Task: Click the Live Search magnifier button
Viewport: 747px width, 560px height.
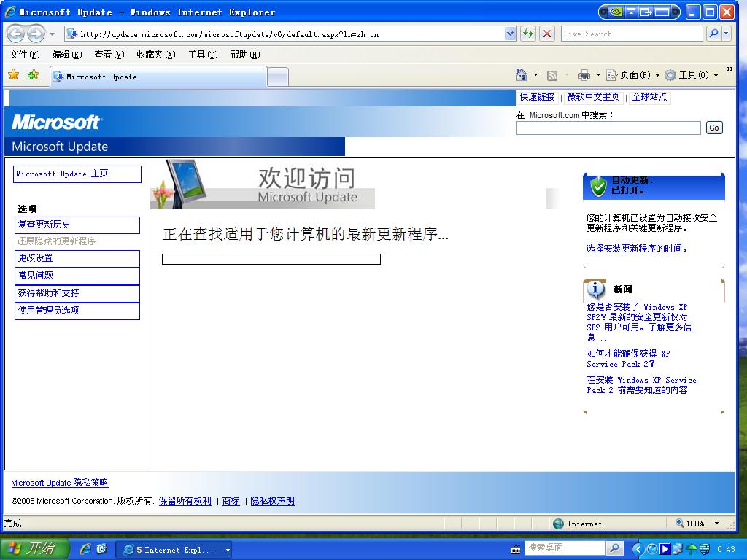Action: (x=713, y=34)
